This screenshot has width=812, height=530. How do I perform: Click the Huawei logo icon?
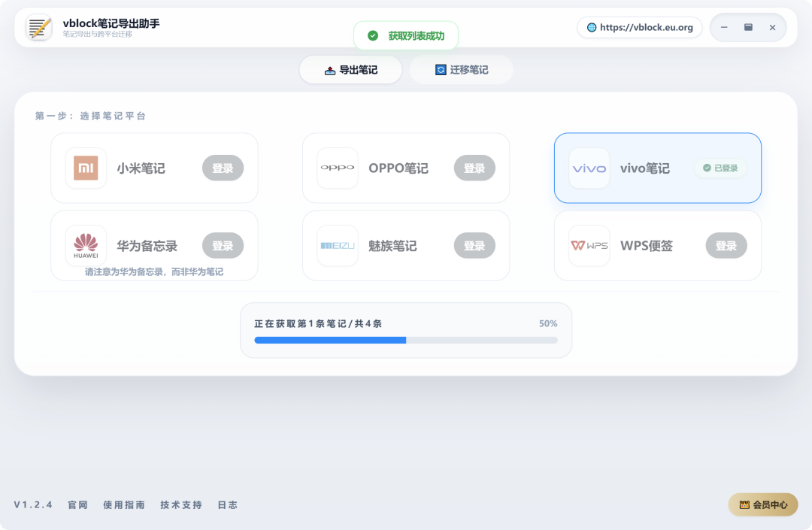86,245
